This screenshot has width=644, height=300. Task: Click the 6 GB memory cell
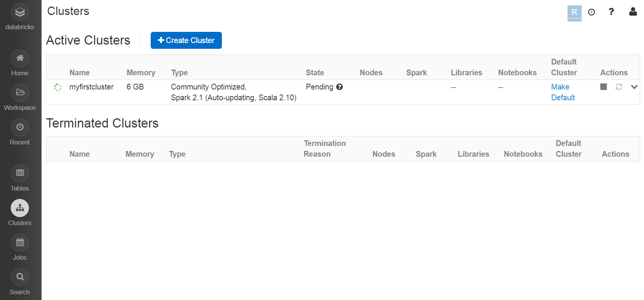(x=135, y=87)
